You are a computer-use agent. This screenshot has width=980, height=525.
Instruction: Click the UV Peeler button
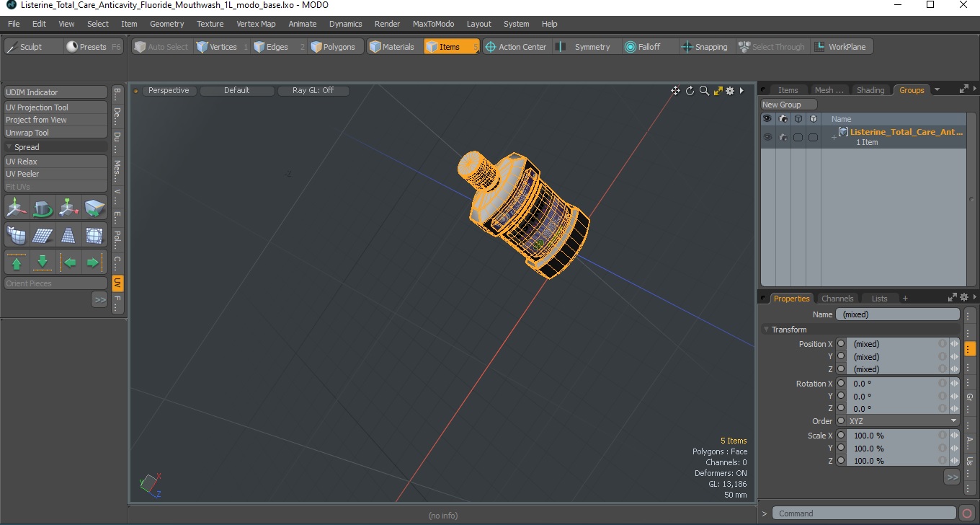(56, 174)
